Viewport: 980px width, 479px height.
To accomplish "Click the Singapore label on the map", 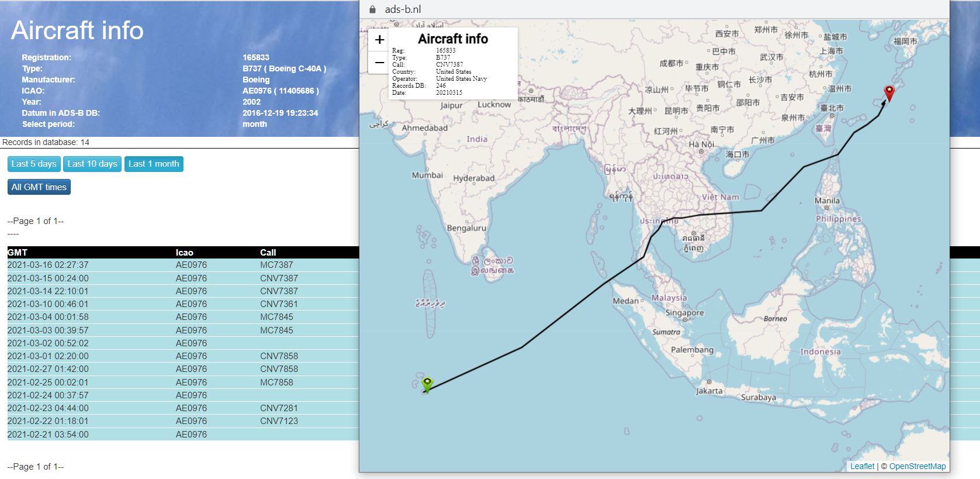I will point(685,313).
